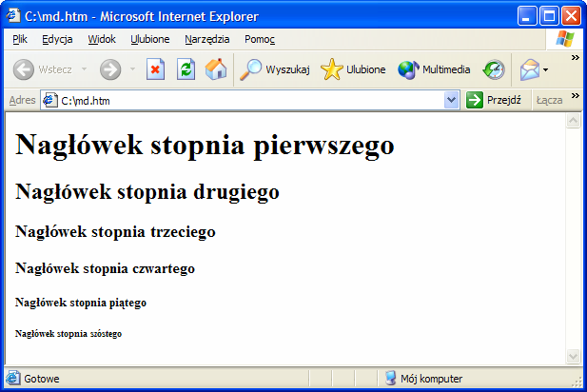Click the Przejdź go button
Screen dimensions: 587x392
click(494, 100)
